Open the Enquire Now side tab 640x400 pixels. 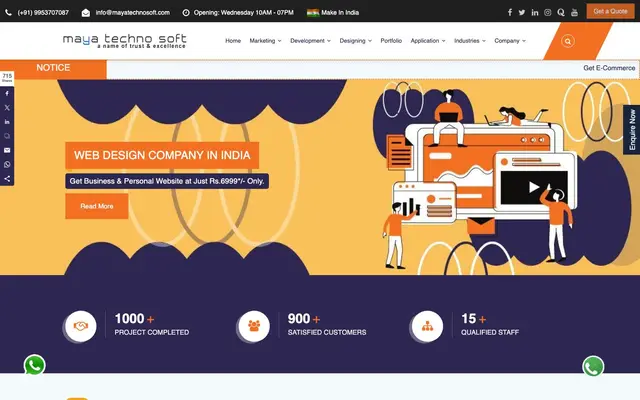coord(632,129)
